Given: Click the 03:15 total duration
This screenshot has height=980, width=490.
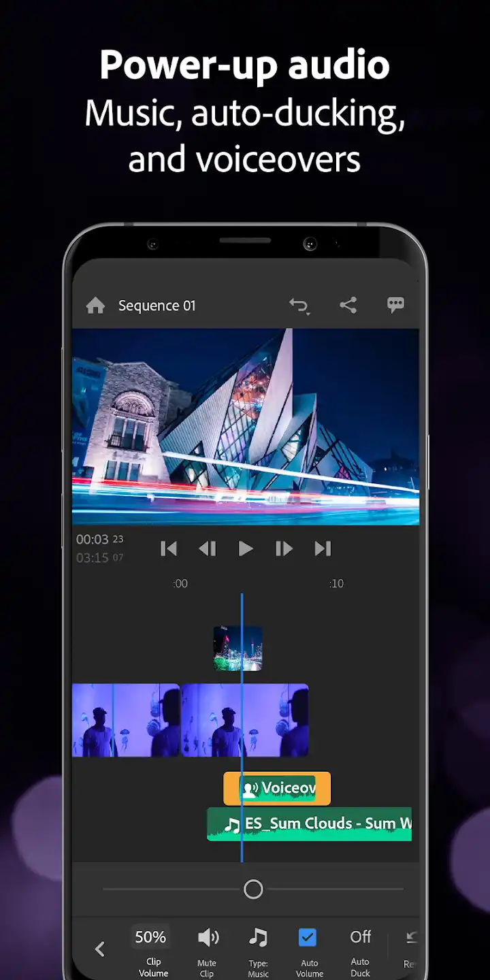Looking at the screenshot, I should 99,558.
